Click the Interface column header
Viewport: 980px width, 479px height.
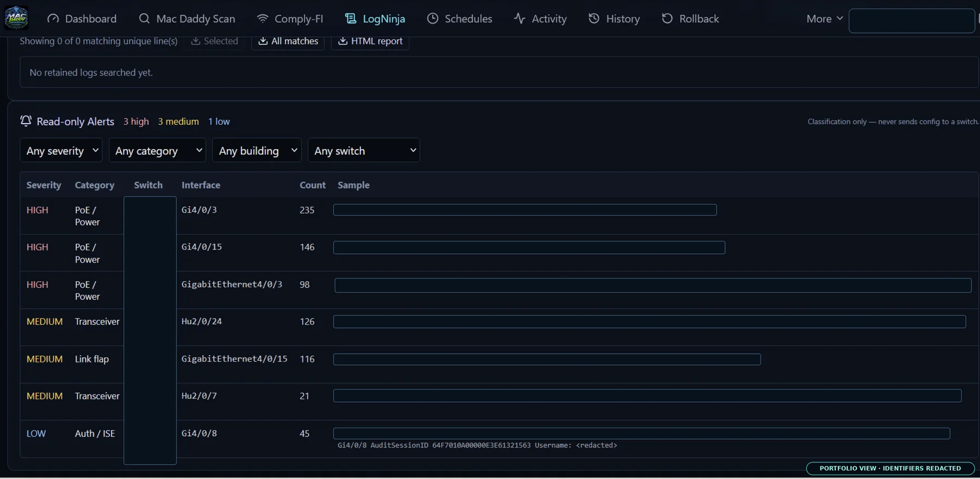click(x=201, y=185)
